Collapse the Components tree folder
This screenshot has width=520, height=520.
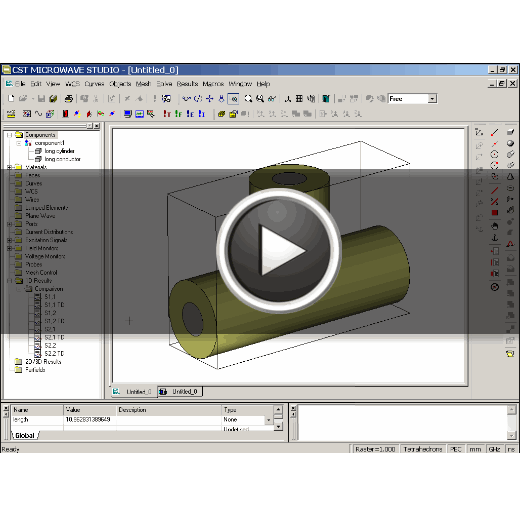tap(9, 135)
